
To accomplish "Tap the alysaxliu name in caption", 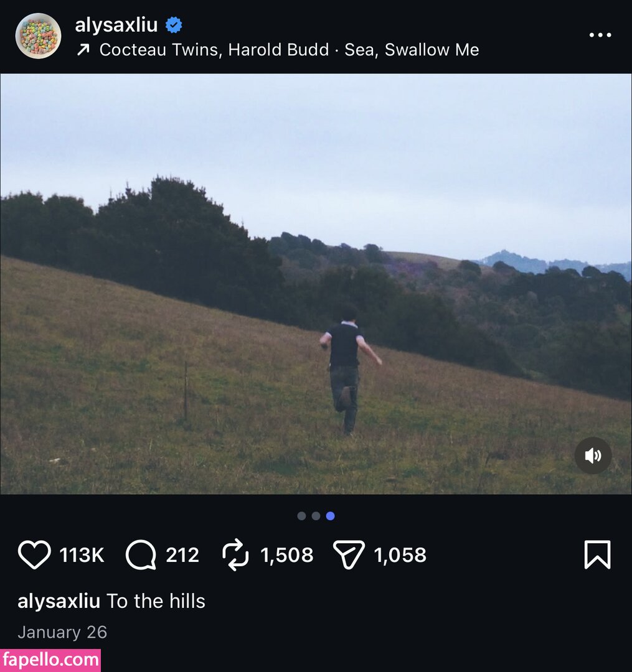I will 59,601.
